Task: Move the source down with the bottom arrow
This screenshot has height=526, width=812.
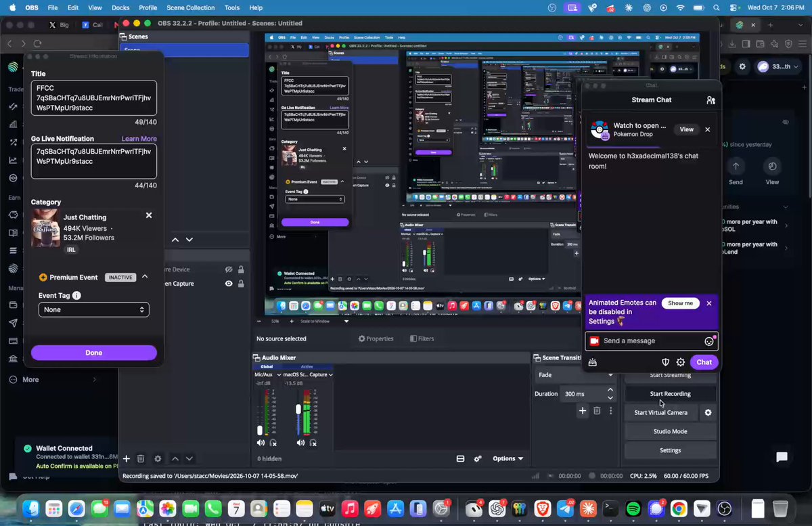Action: tap(189, 459)
